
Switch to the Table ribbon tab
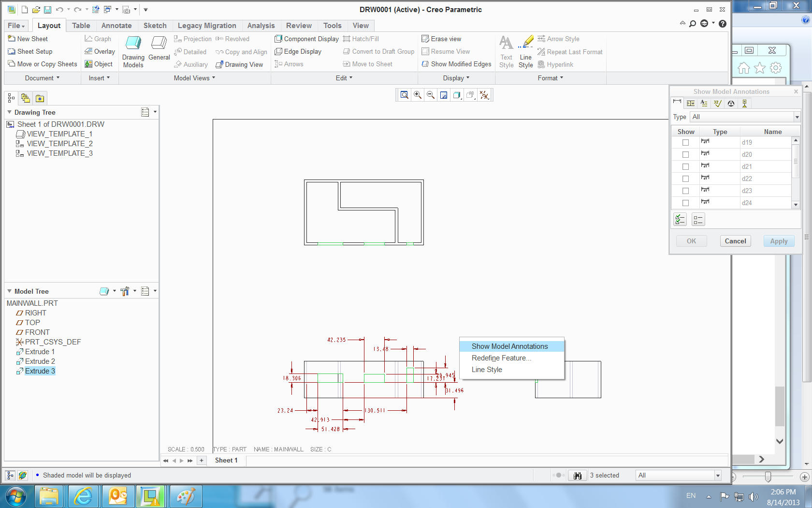81,26
